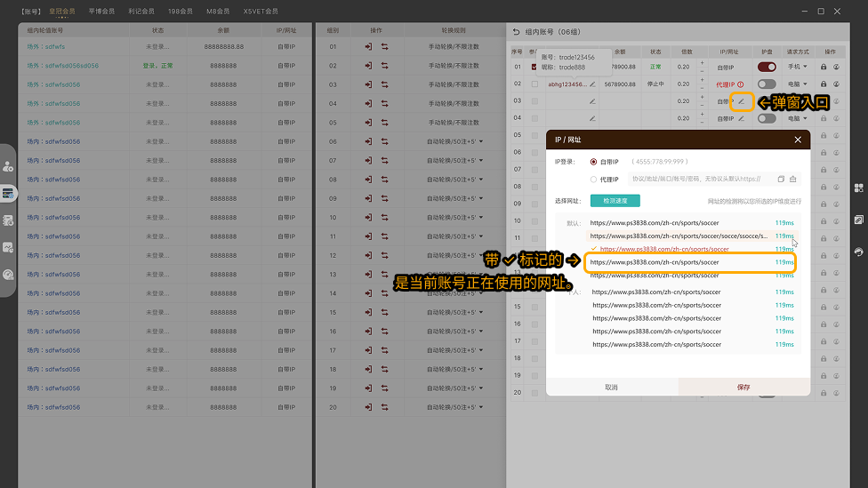
Task: Click the add-user icon in left sidebar
Action: [8, 166]
